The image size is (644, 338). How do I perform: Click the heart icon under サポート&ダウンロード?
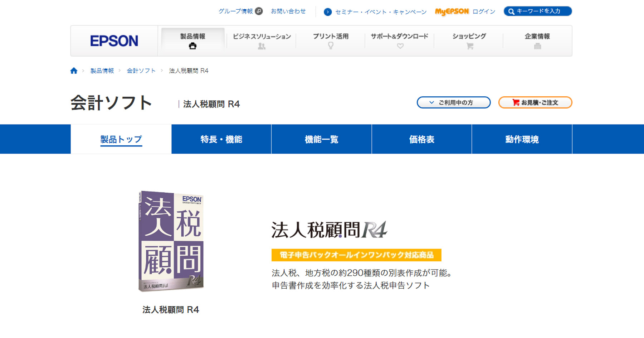[x=400, y=46]
